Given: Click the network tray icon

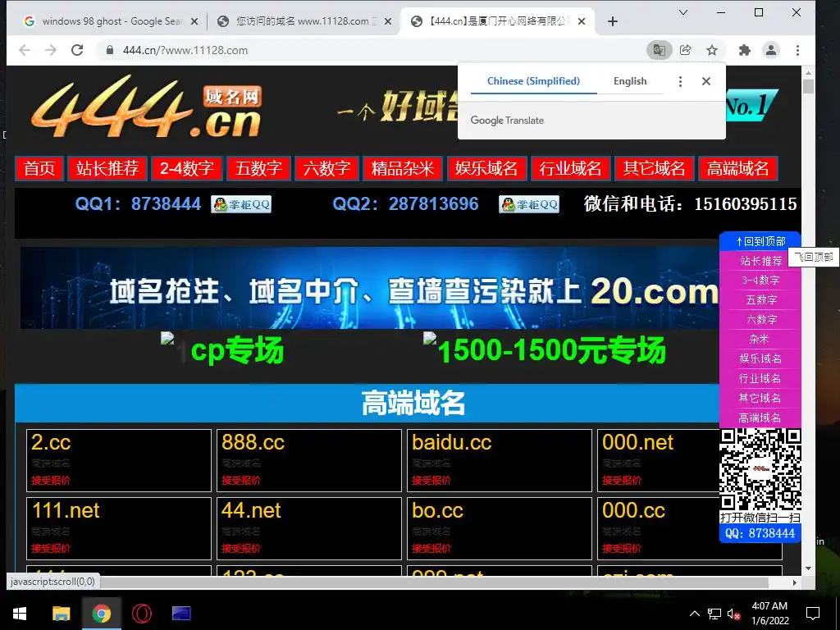Looking at the screenshot, I should [714, 614].
